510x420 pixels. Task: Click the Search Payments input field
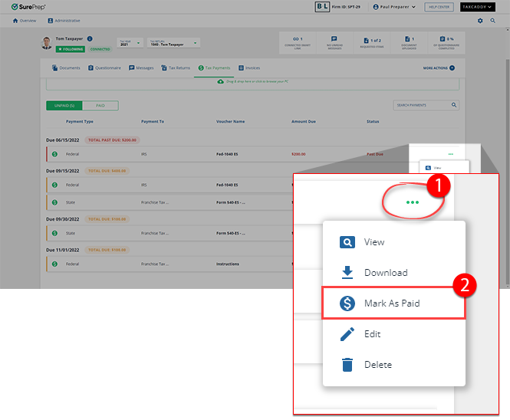point(421,105)
